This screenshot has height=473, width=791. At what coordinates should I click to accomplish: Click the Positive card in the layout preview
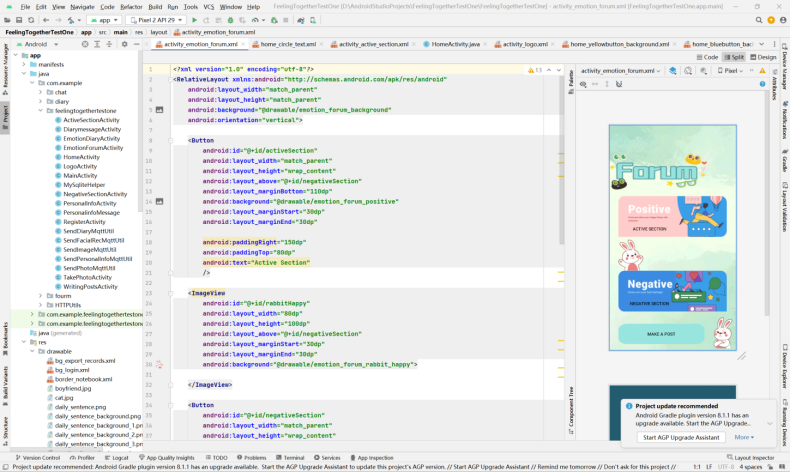[x=672, y=216]
